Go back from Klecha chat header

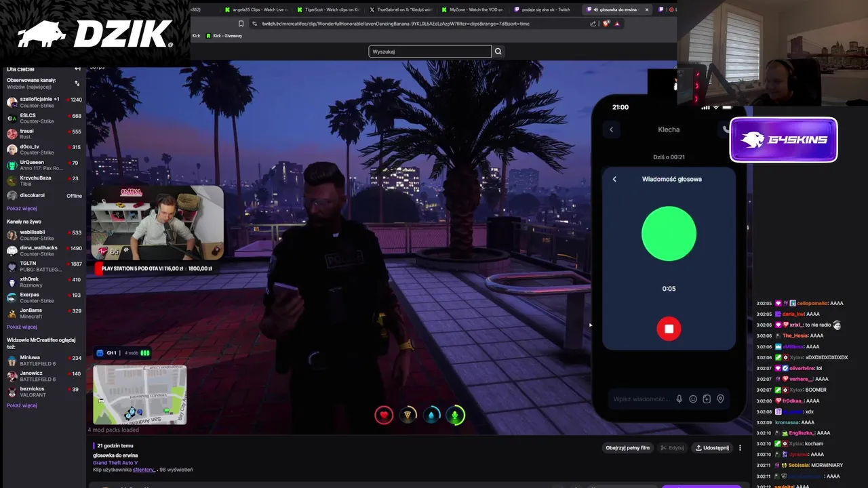pos(611,129)
